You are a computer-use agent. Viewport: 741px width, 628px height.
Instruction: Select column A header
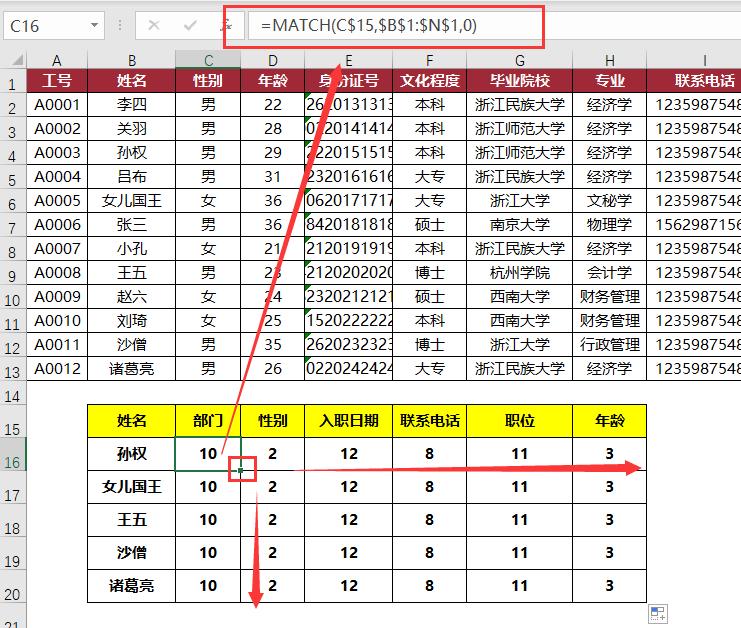click(57, 60)
